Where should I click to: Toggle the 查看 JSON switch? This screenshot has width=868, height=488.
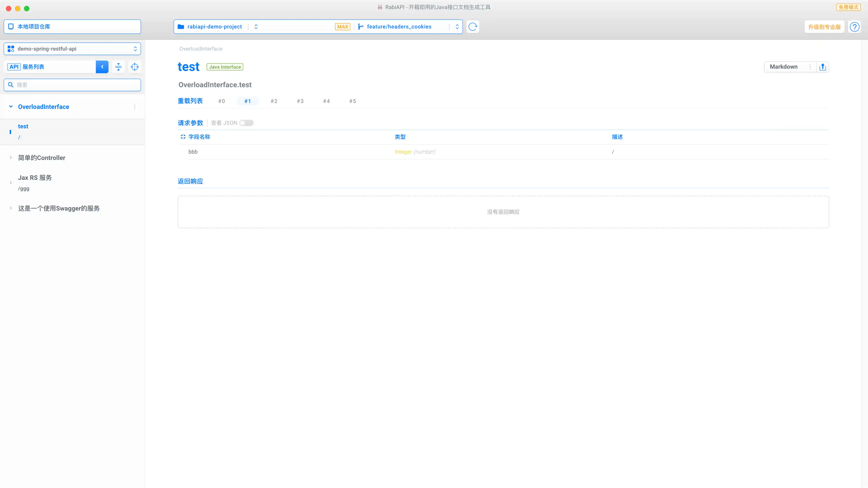tap(246, 123)
